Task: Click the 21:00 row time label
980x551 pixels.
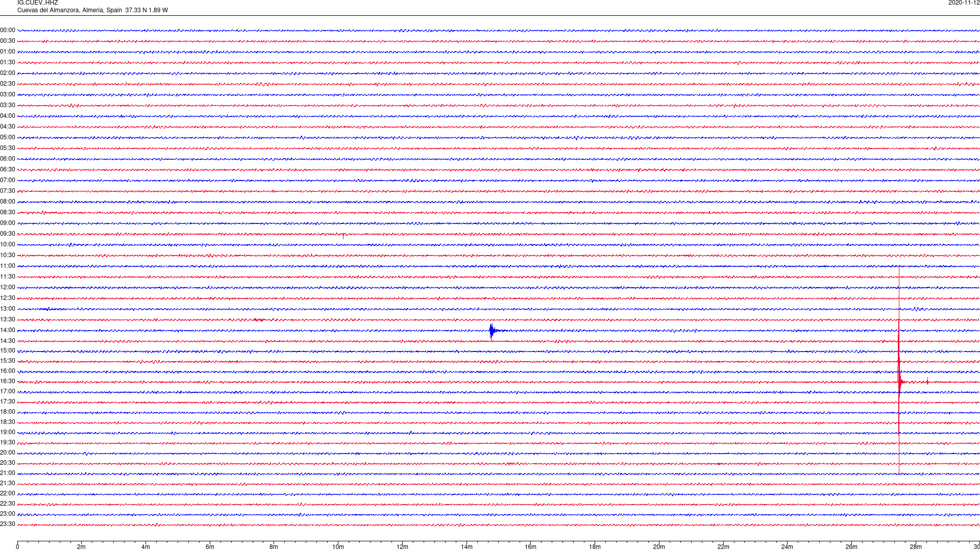Action: (8, 473)
